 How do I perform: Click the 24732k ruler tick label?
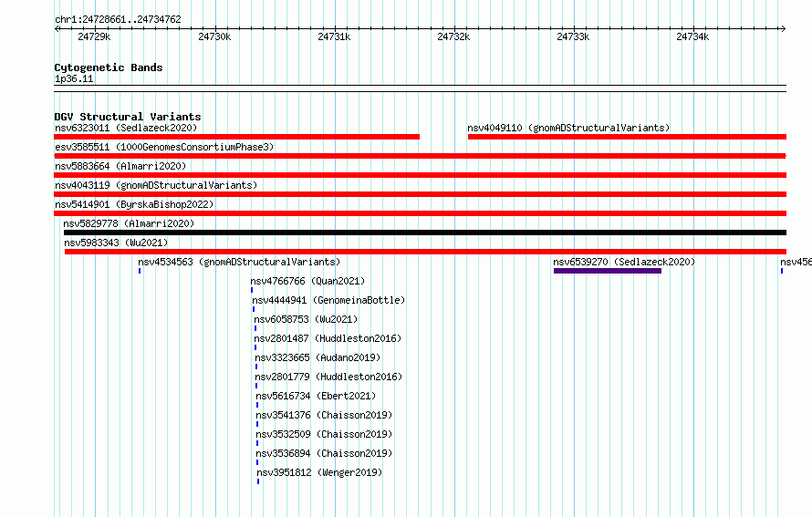(x=453, y=36)
